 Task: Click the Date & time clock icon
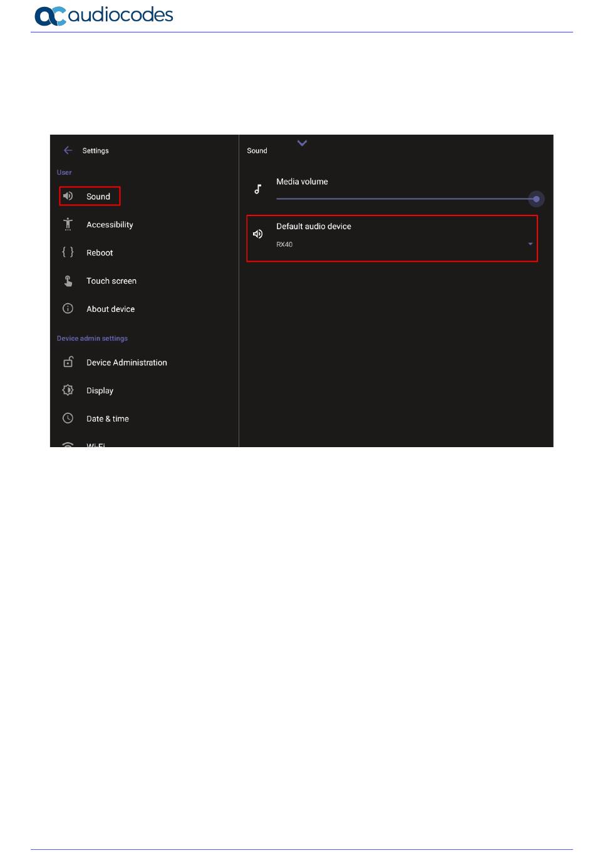68,418
